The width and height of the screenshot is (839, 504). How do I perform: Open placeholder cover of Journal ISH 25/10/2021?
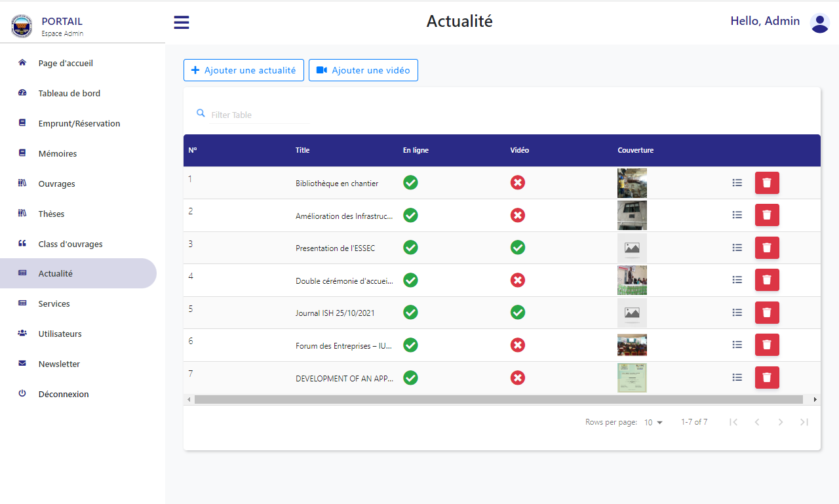coord(632,313)
